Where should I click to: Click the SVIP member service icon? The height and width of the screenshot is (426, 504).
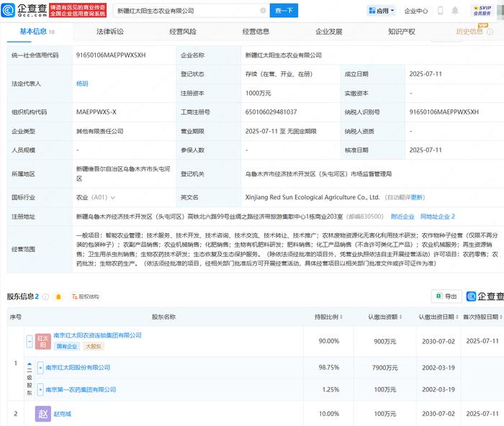click(x=482, y=10)
